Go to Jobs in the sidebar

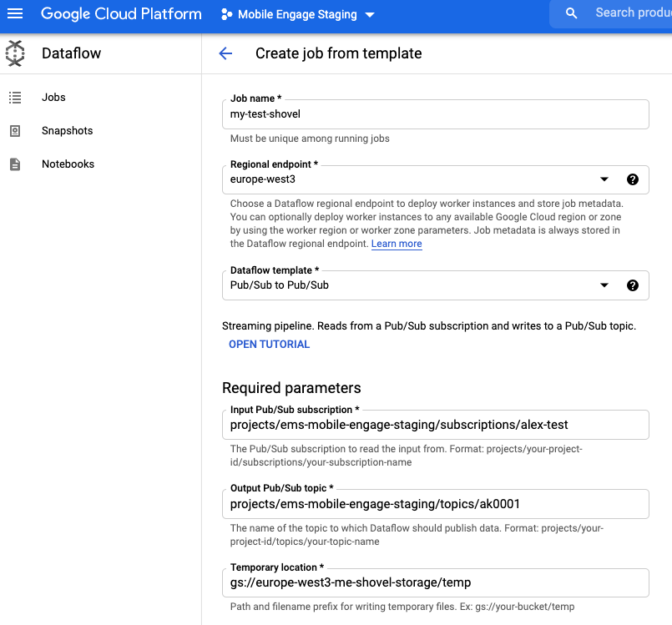(x=53, y=98)
